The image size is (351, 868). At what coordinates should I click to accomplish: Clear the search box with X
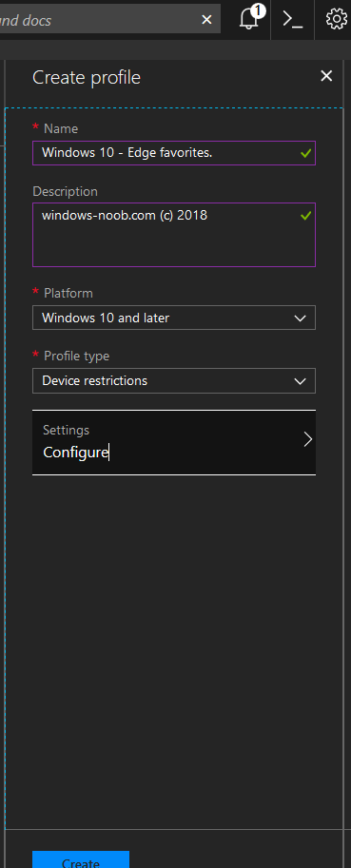[x=206, y=20]
